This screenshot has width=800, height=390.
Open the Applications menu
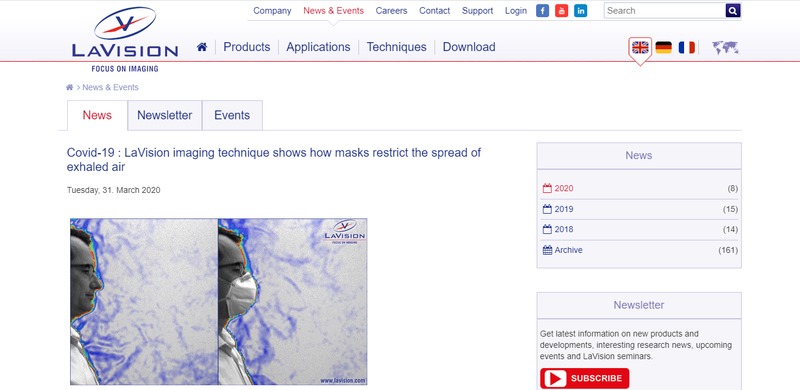pyautogui.click(x=318, y=47)
